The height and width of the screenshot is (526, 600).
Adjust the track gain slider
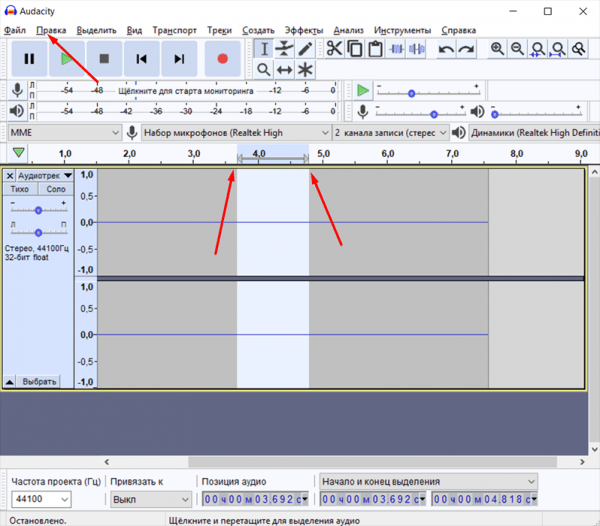coord(39,210)
